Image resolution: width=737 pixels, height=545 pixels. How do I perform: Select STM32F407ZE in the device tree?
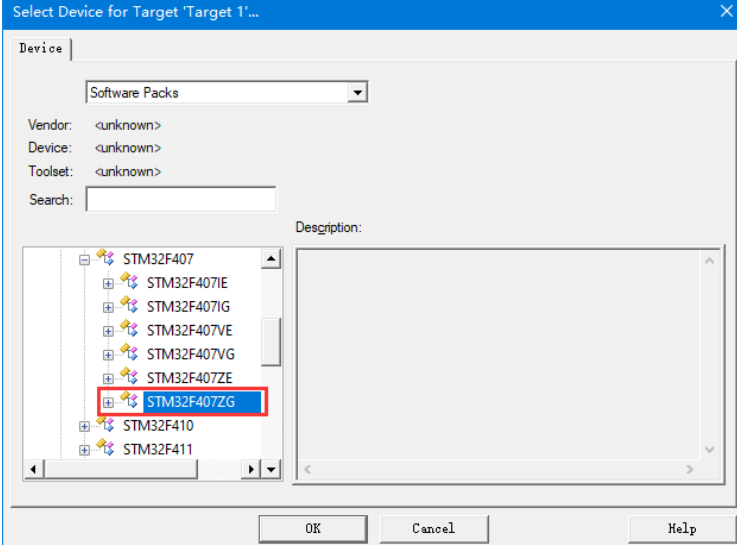point(189,378)
